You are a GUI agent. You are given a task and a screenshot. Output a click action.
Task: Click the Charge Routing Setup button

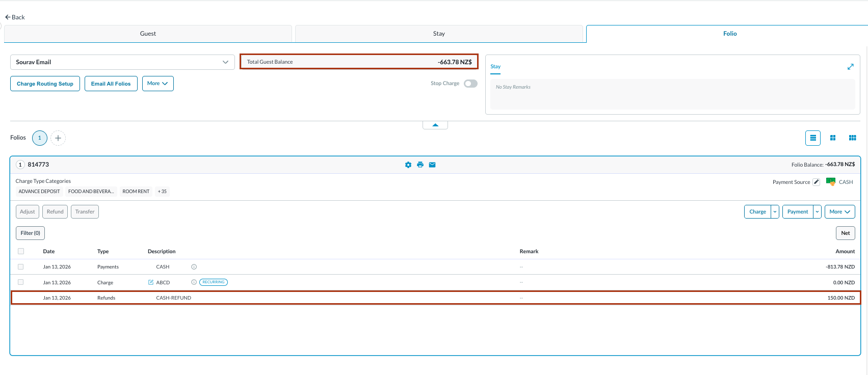point(45,84)
